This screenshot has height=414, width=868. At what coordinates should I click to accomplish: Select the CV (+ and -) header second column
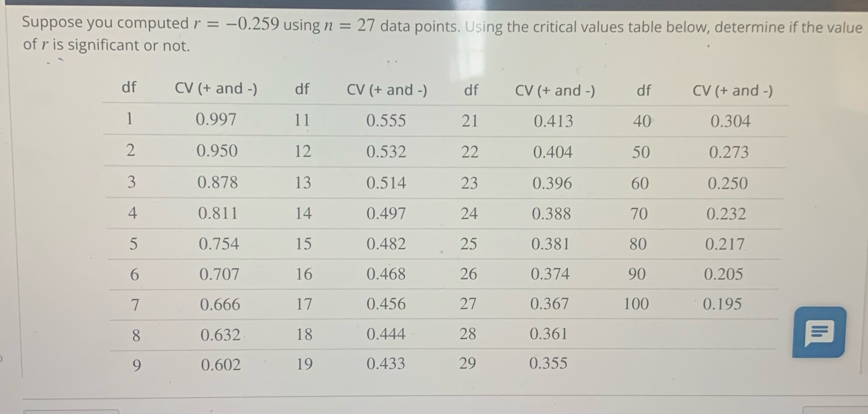click(387, 90)
